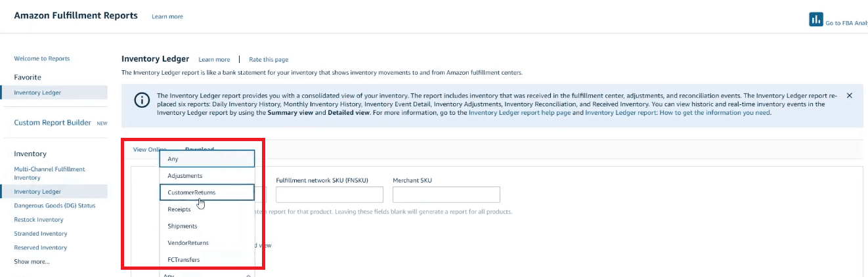
Task: Choose Adjustments from the dropdown list
Action: point(207,176)
